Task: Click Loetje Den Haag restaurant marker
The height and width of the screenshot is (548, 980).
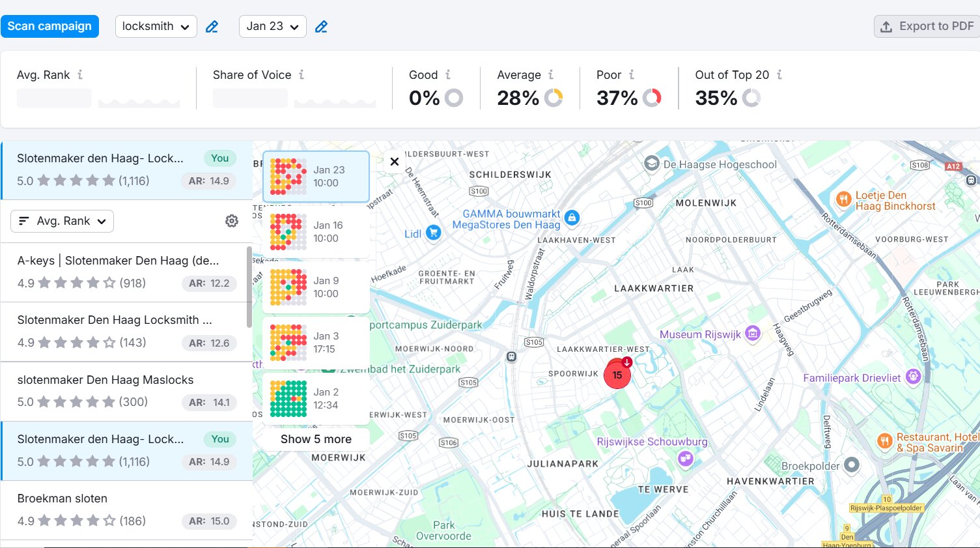Action: [x=843, y=199]
